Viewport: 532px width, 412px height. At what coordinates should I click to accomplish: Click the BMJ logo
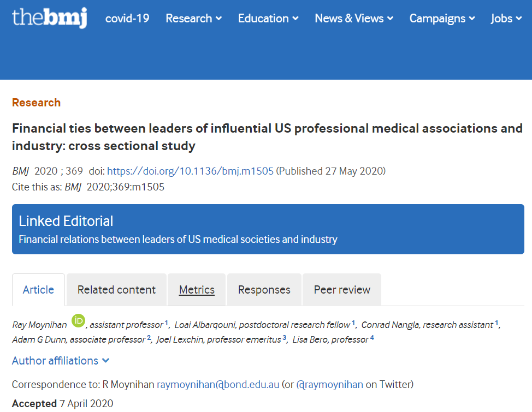point(49,18)
